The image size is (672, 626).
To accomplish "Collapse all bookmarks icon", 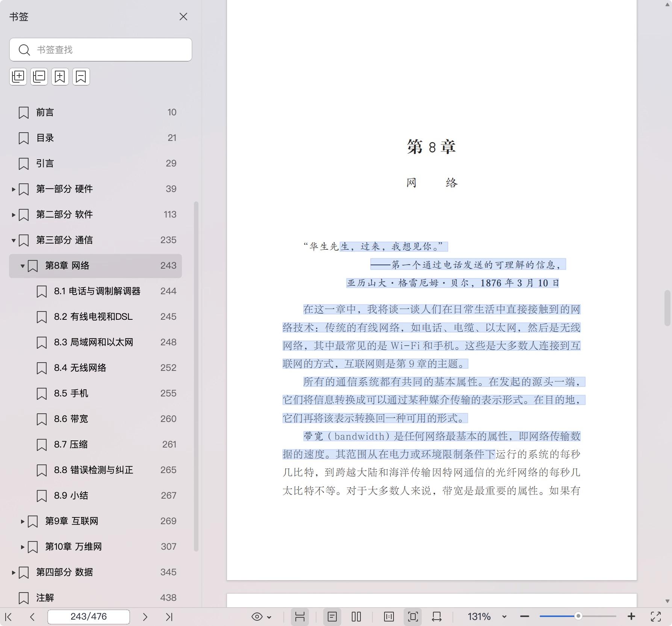I will 39,77.
